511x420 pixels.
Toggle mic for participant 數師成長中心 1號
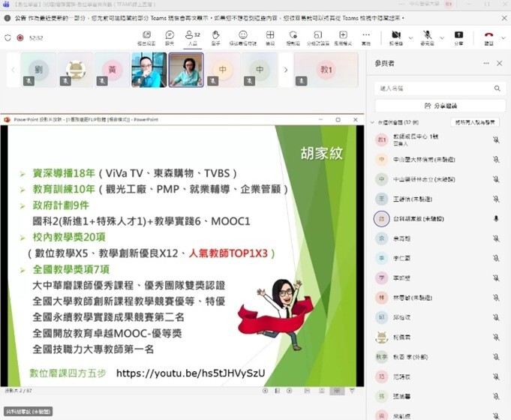click(496, 139)
